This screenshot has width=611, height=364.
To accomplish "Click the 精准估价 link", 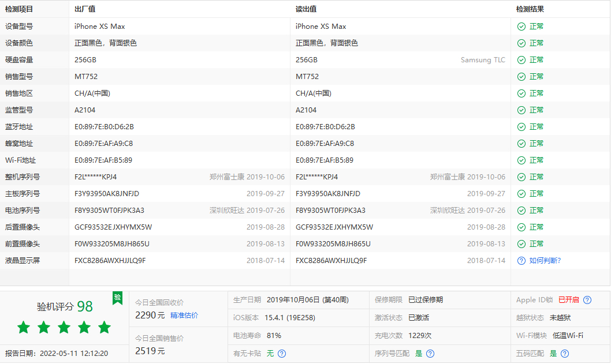I will pyautogui.click(x=184, y=315).
